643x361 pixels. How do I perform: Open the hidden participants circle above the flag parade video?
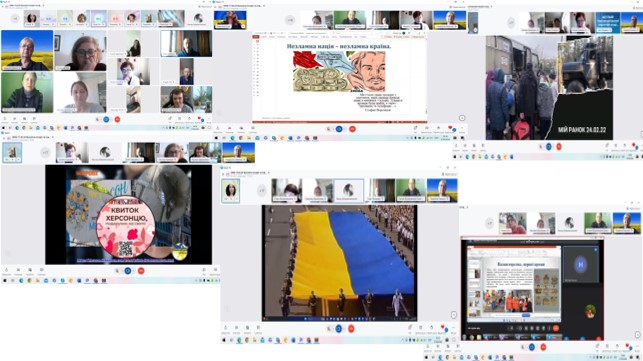pyautogui.click(x=262, y=190)
